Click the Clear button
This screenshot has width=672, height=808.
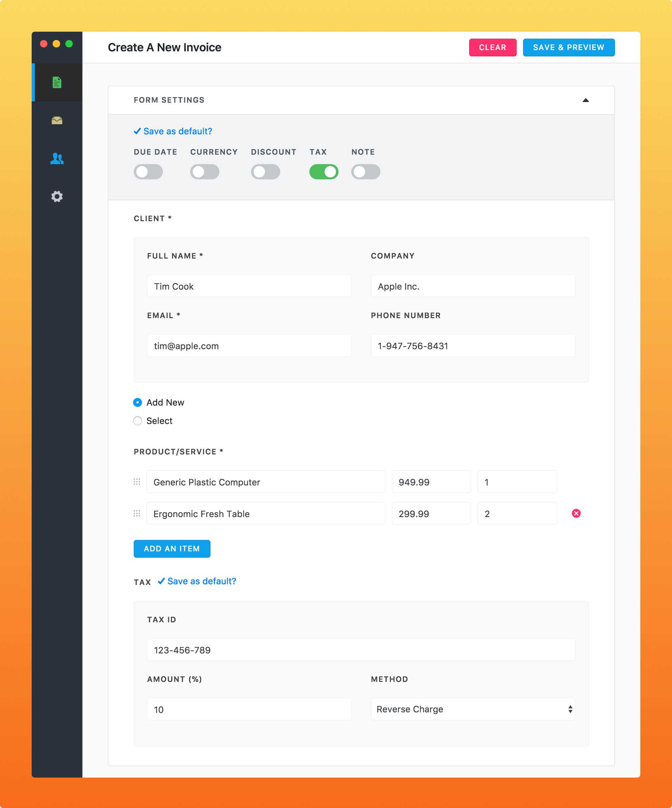[x=493, y=47]
